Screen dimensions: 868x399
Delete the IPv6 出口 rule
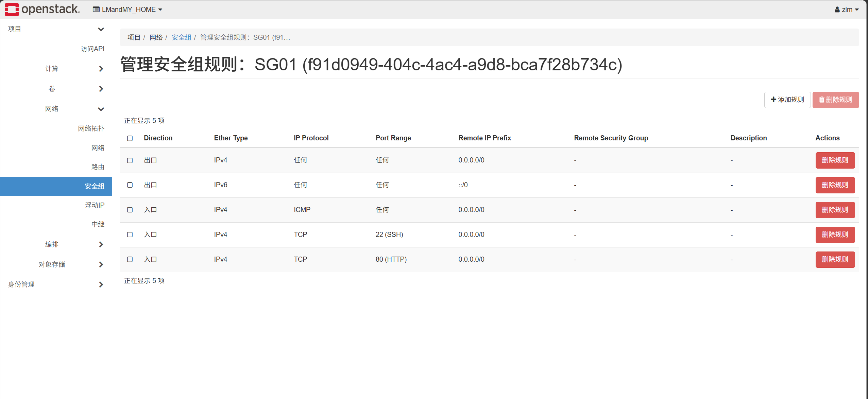point(835,185)
